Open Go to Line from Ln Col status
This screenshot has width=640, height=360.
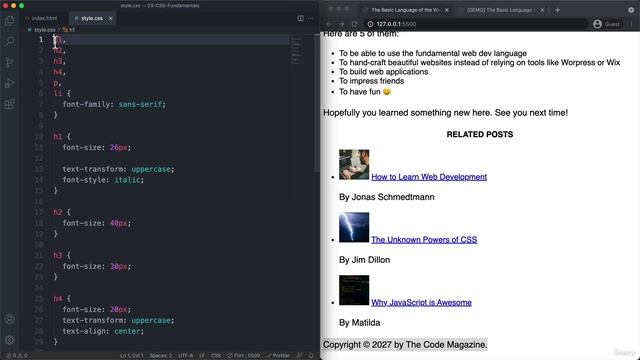click(131, 356)
